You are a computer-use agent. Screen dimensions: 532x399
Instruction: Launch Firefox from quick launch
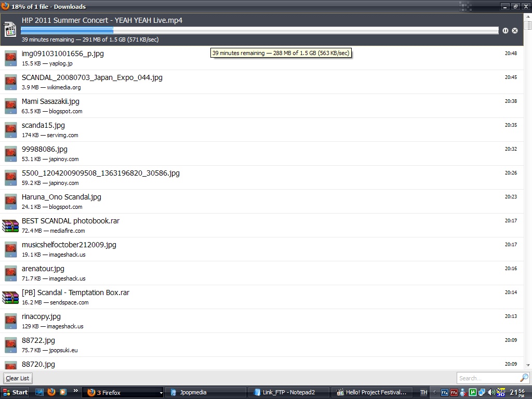pyautogui.click(x=51, y=392)
